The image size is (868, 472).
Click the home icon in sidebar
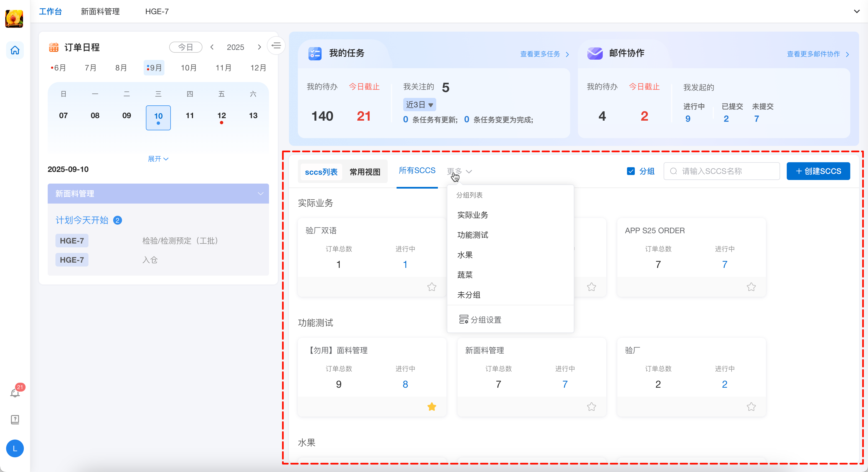pyautogui.click(x=15, y=50)
